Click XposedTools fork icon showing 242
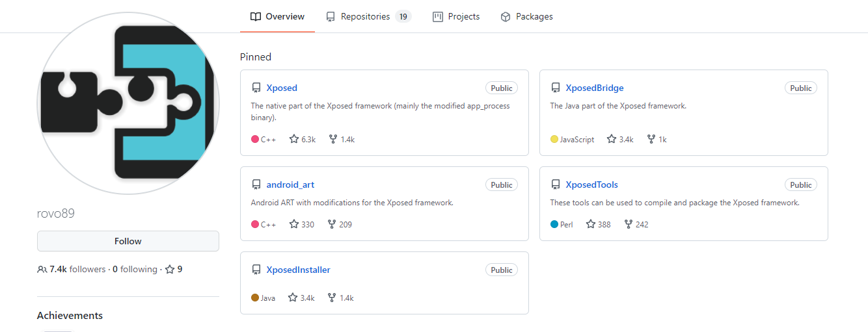 (x=629, y=224)
